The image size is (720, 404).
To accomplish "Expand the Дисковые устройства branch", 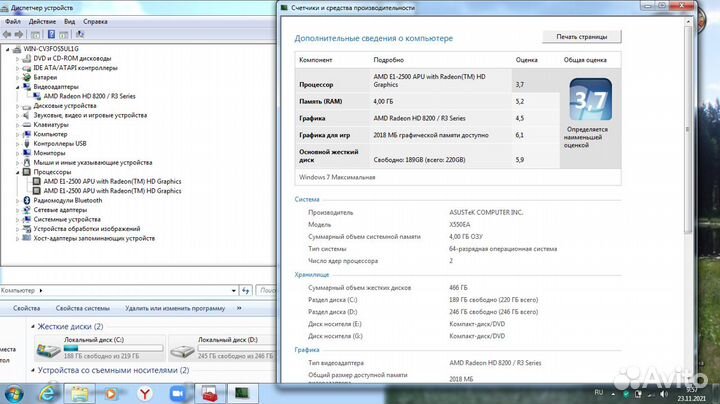I will coord(17,106).
